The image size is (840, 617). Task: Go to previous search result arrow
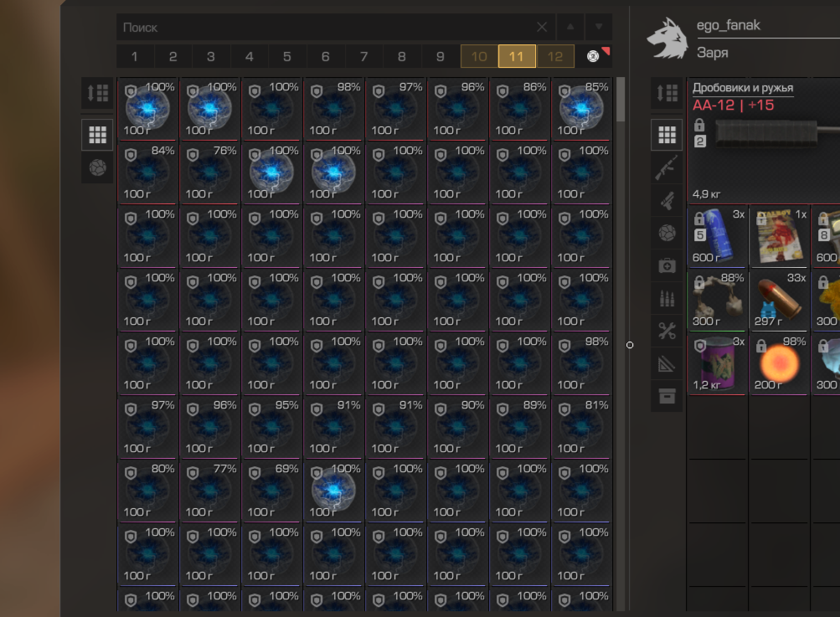click(570, 27)
